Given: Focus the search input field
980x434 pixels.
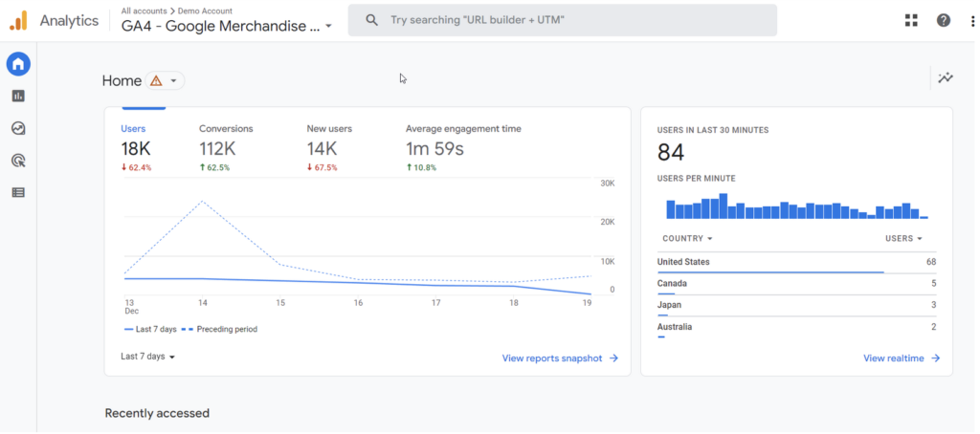Looking at the screenshot, I should click(563, 20).
